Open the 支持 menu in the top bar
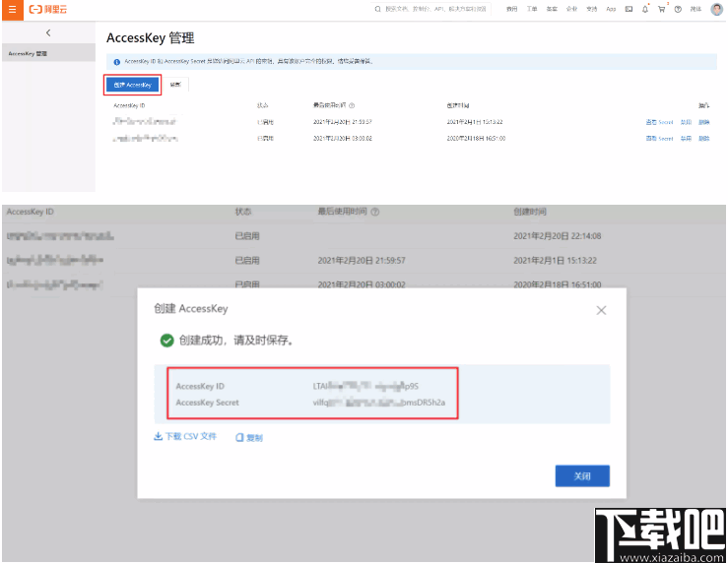728x563 pixels. (x=591, y=9)
